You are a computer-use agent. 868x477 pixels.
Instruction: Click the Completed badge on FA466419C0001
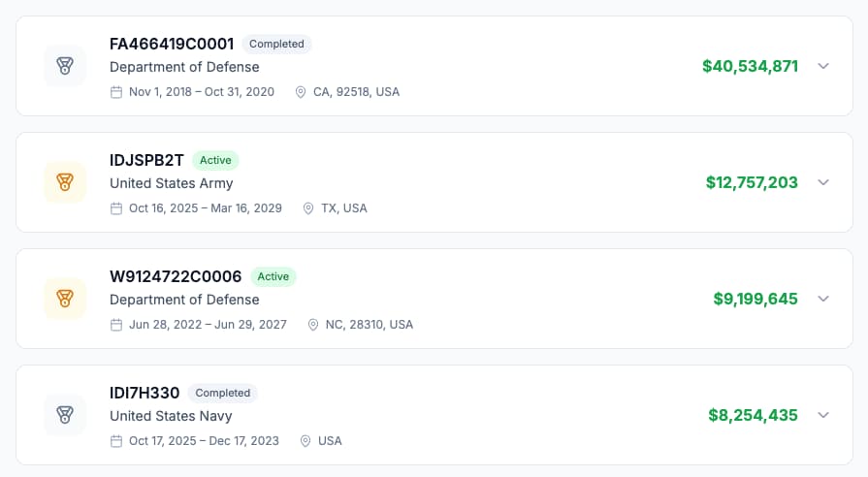click(x=276, y=44)
